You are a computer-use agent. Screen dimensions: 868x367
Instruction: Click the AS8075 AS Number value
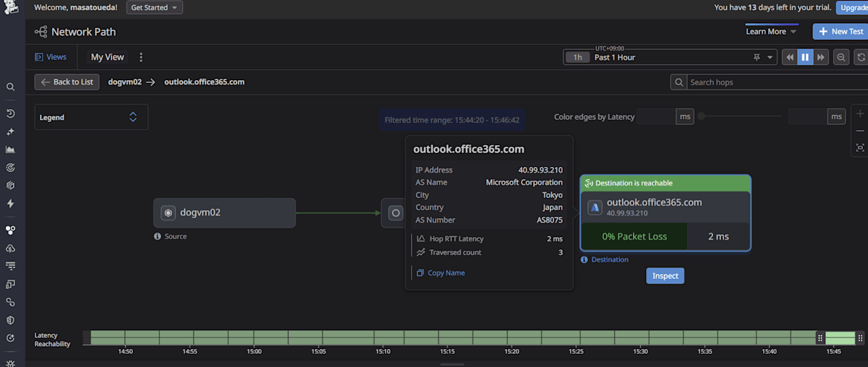pos(548,220)
